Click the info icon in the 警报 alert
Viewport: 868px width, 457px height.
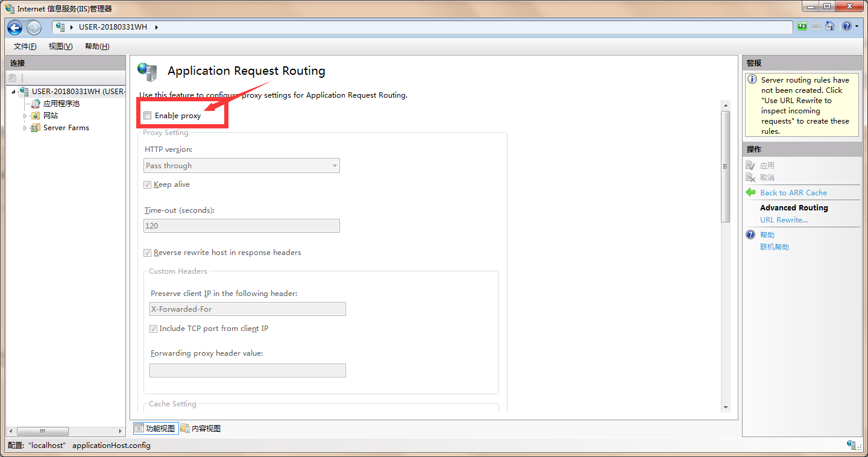(752, 80)
